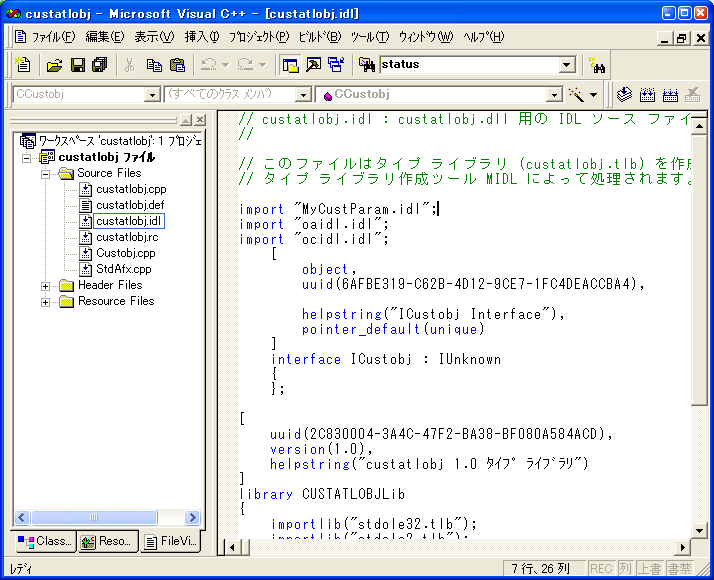Open the Undo history dropdown arrow
Image resolution: width=714 pixels, height=580 pixels.
[225, 65]
